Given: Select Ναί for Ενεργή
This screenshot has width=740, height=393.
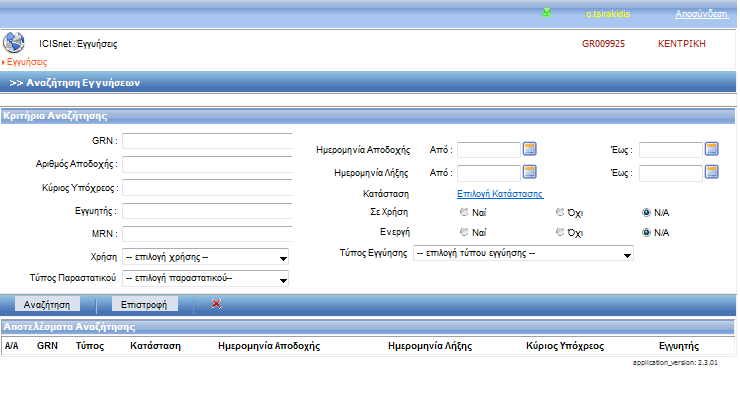Looking at the screenshot, I should coord(464,232).
